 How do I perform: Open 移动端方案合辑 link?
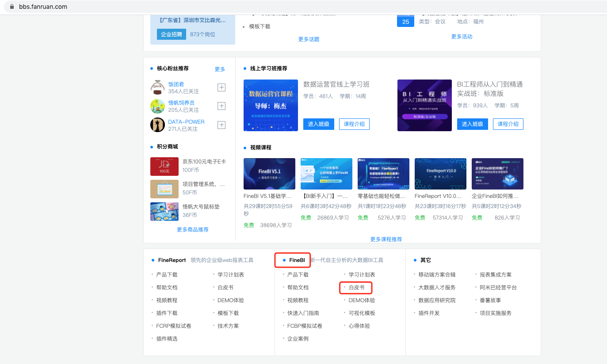[437, 275]
